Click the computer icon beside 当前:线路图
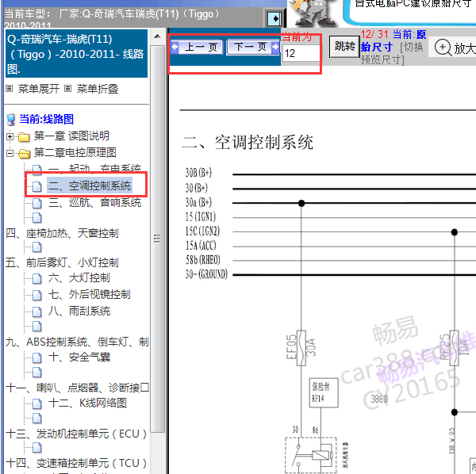 [x=11, y=120]
